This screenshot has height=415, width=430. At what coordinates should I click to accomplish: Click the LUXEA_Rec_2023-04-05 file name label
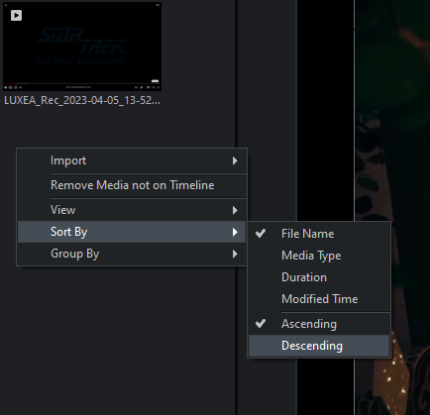[82, 100]
